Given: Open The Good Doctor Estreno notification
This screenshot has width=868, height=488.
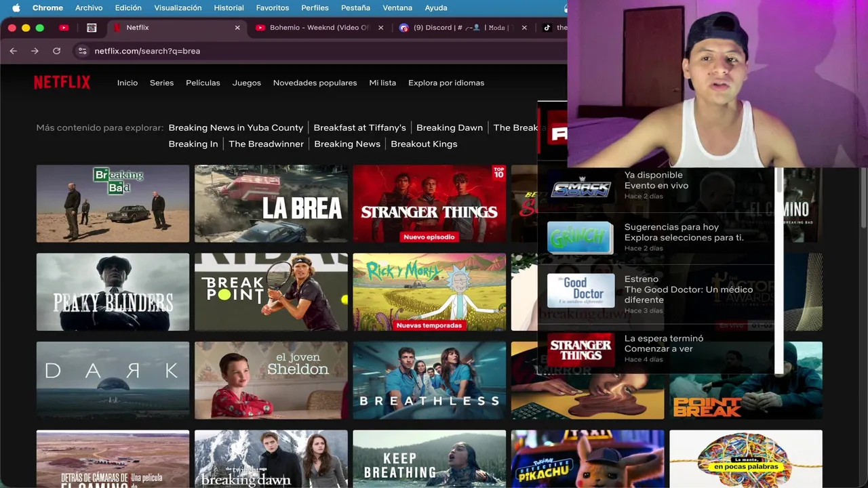Looking at the screenshot, I should 656,294.
